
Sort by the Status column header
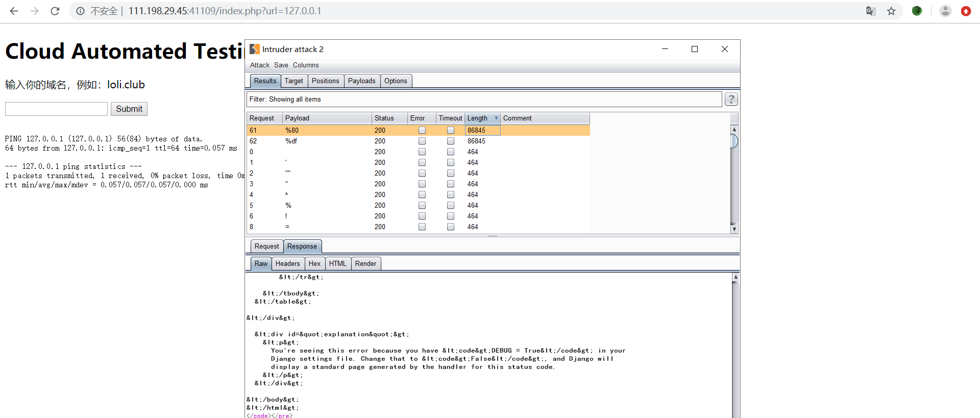(389, 118)
